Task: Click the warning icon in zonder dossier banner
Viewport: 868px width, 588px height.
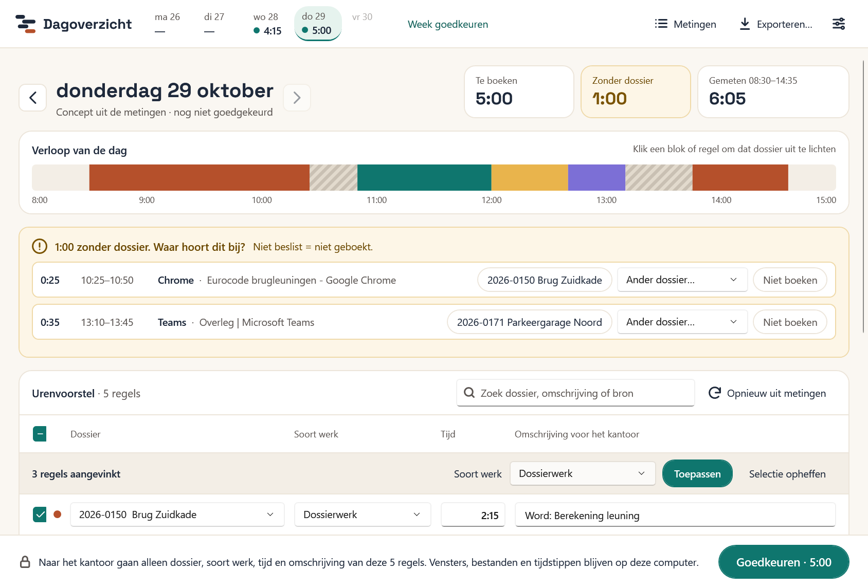Action: click(40, 247)
